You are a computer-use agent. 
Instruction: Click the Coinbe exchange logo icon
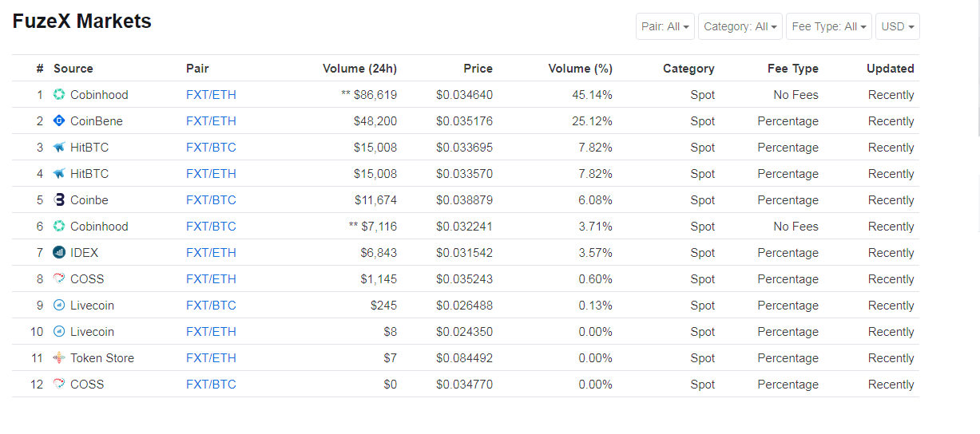pos(59,200)
